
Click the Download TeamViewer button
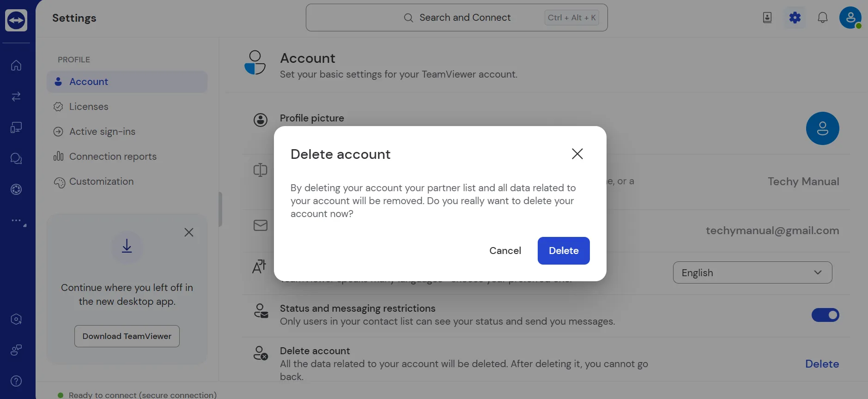point(127,336)
